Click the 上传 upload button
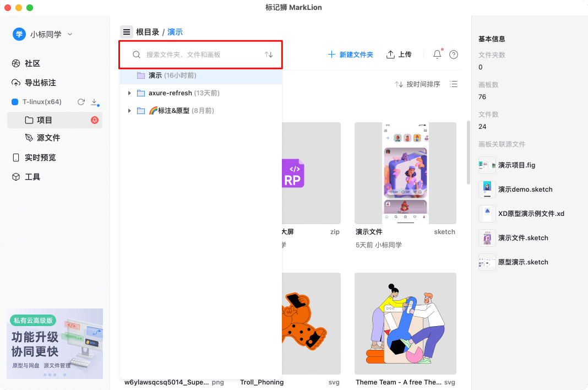 point(403,54)
